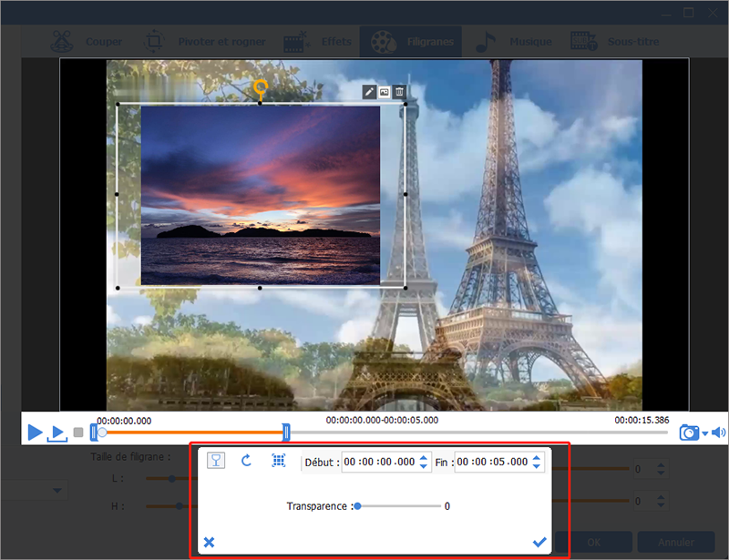Click the replace image icon above the watermark

click(385, 92)
